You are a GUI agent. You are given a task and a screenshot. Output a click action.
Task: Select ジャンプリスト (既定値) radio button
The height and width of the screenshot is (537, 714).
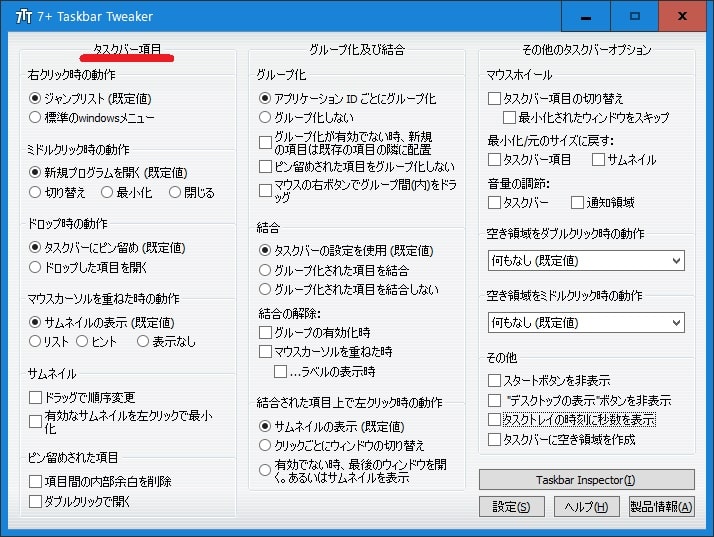point(35,98)
